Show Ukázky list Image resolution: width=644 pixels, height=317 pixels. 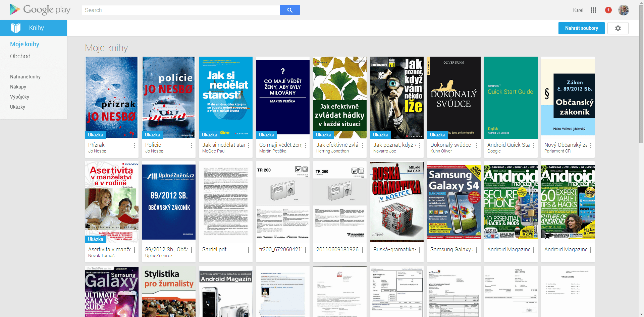(17, 107)
